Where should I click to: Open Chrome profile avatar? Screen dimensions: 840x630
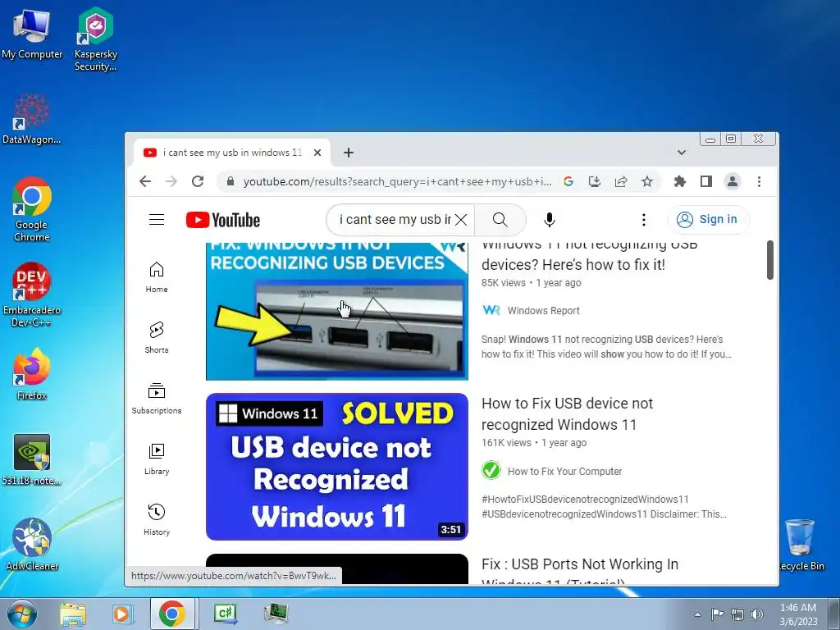pyautogui.click(x=733, y=181)
